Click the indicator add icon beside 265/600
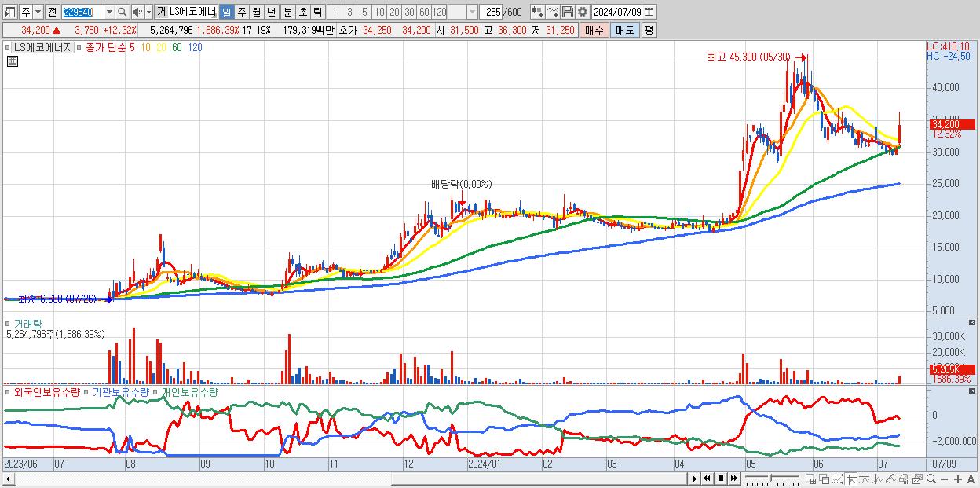 click(x=538, y=12)
